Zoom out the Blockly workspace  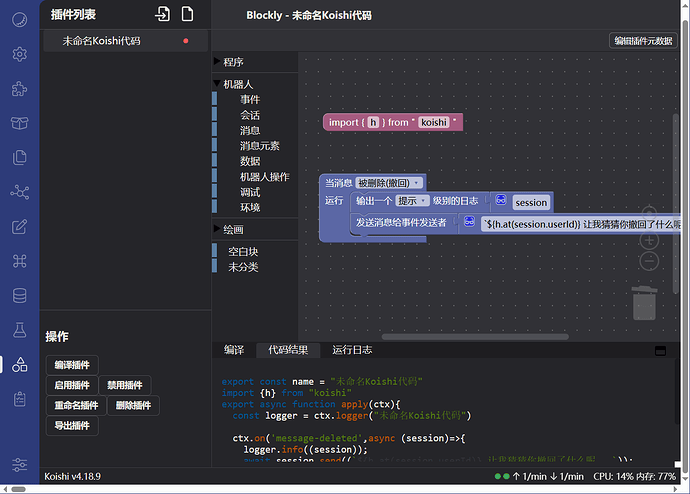649,262
